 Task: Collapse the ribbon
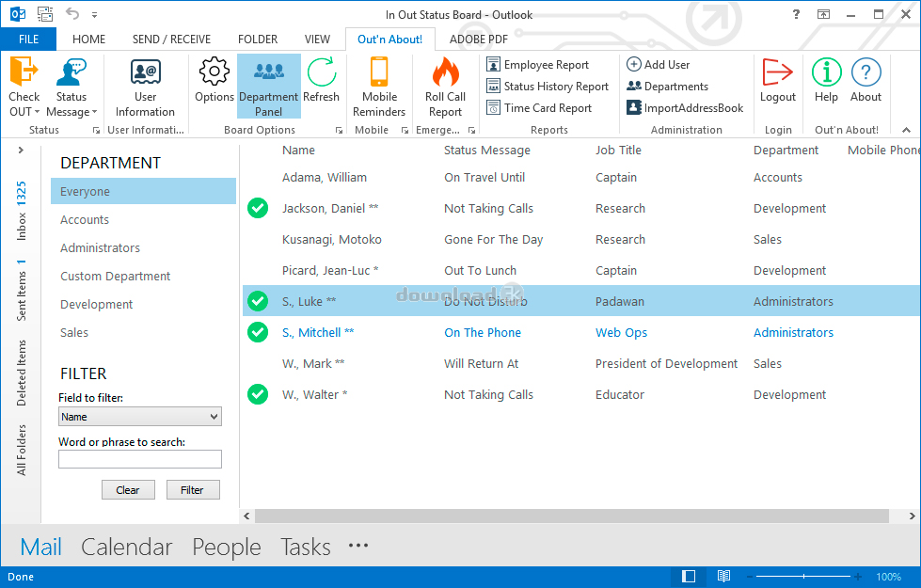[906, 130]
